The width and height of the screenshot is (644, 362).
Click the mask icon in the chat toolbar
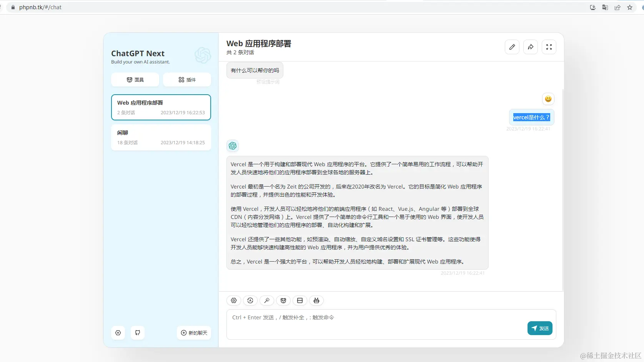click(283, 300)
